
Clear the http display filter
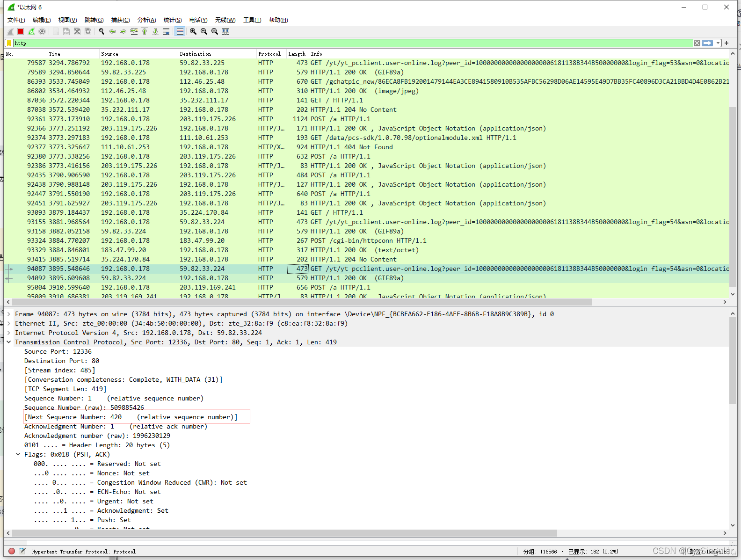[697, 43]
